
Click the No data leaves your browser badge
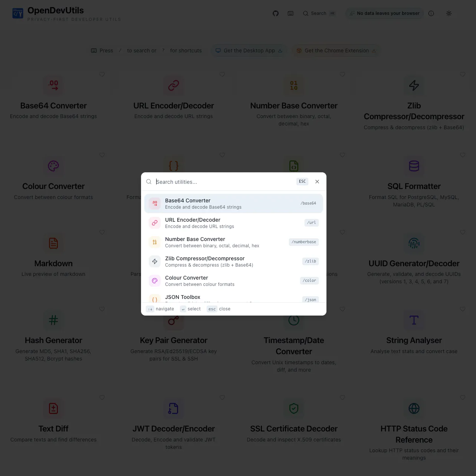click(385, 13)
